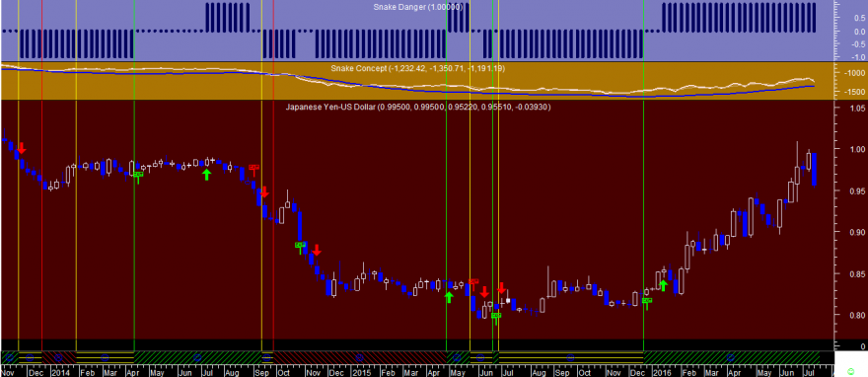Select the green exit tag in December 2015
The width and height of the screenshot is (868, 377).
click(647, 303)
